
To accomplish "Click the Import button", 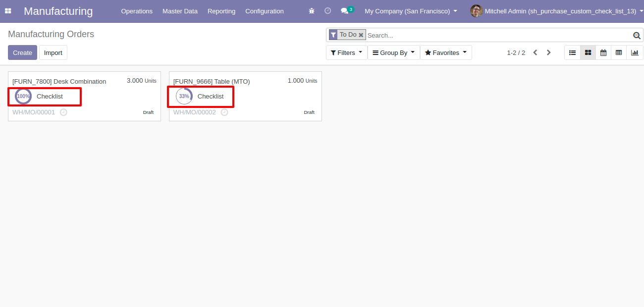I will tap(53, 52).
